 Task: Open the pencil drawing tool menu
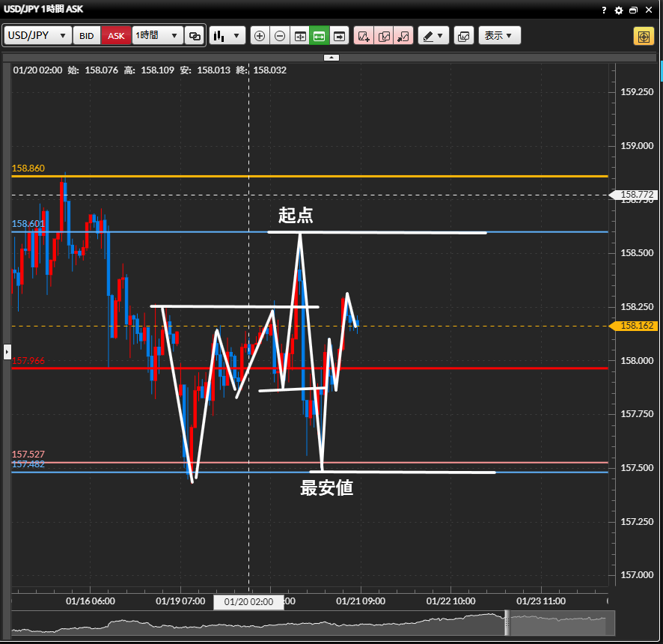click(433, 36)
